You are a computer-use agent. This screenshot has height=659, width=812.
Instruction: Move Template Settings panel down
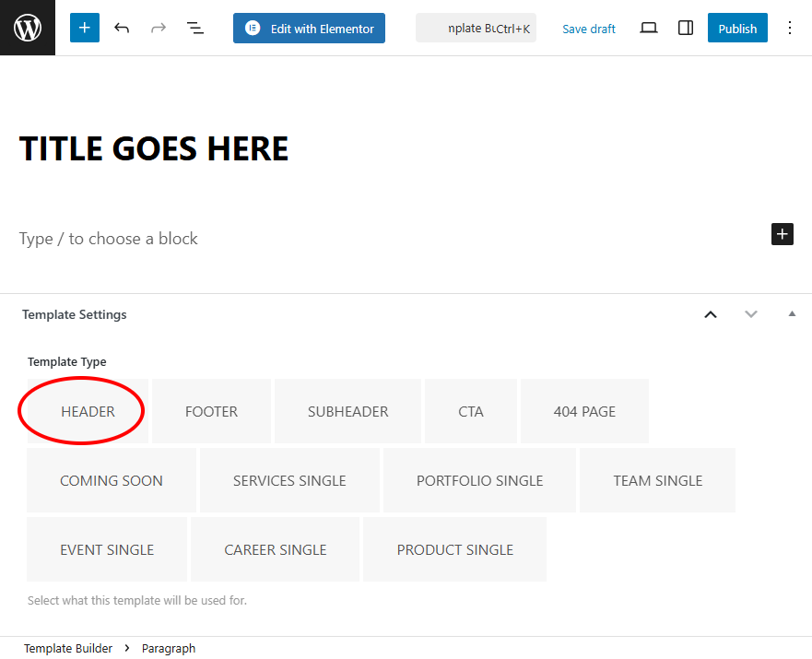[x=751, y=314]
